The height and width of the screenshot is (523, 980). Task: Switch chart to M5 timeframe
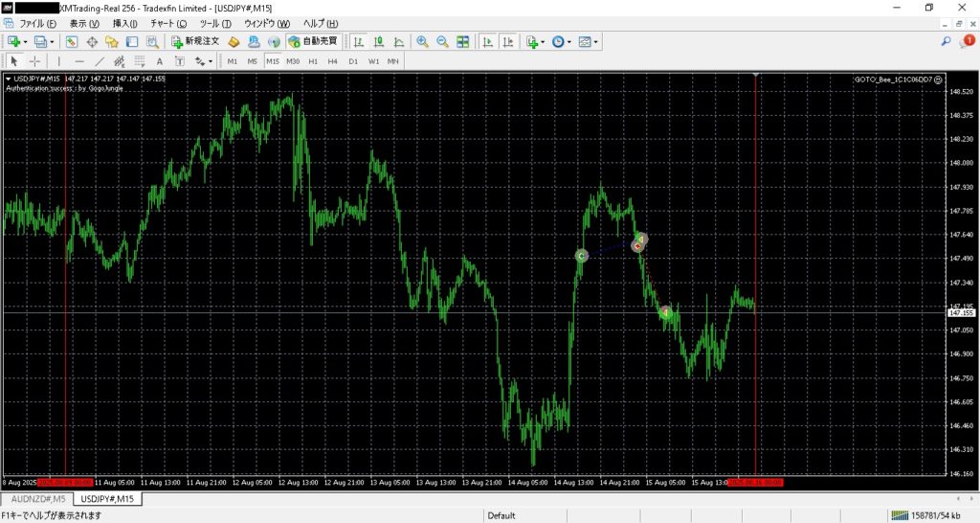pos(253,60)
